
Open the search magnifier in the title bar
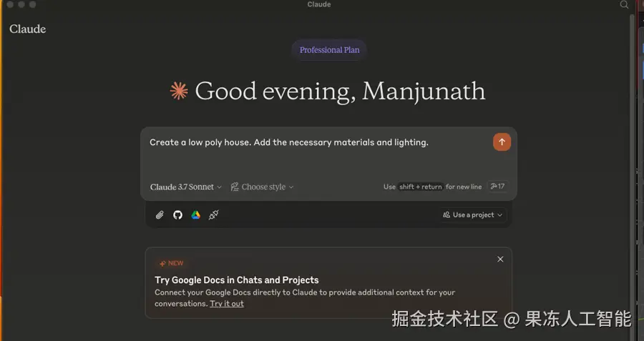pyautogui.click(x=624, y=4)
